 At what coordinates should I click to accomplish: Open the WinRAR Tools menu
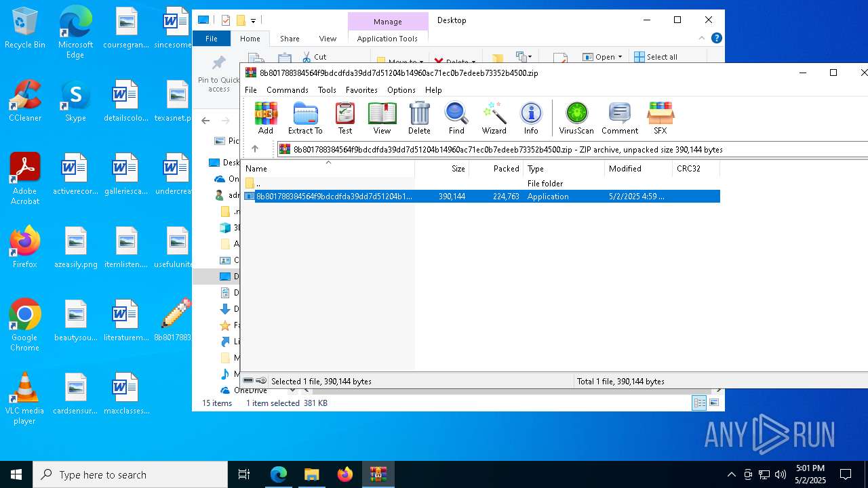pos(327,89)
